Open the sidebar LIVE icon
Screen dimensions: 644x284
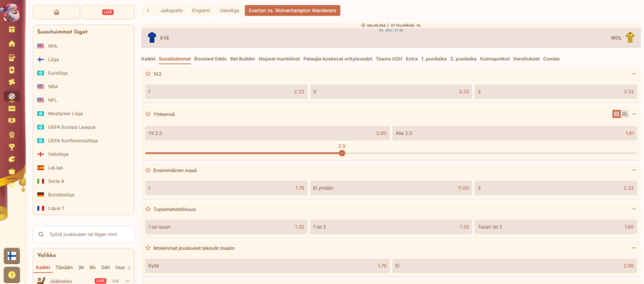[x=12, y=108]
